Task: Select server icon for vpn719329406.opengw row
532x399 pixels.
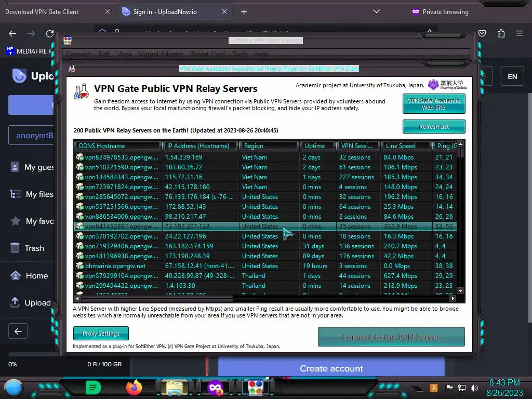Action: click(x=79, y=246)
